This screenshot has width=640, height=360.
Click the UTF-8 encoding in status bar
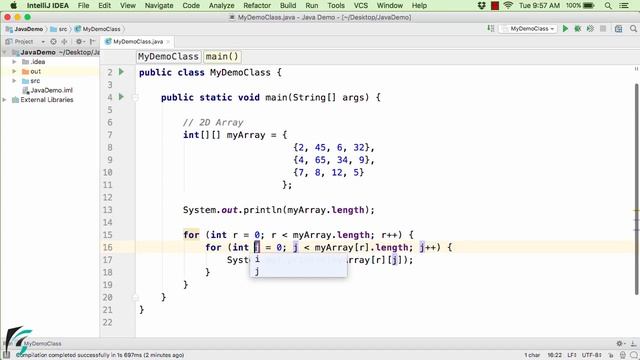pos(591,355)
